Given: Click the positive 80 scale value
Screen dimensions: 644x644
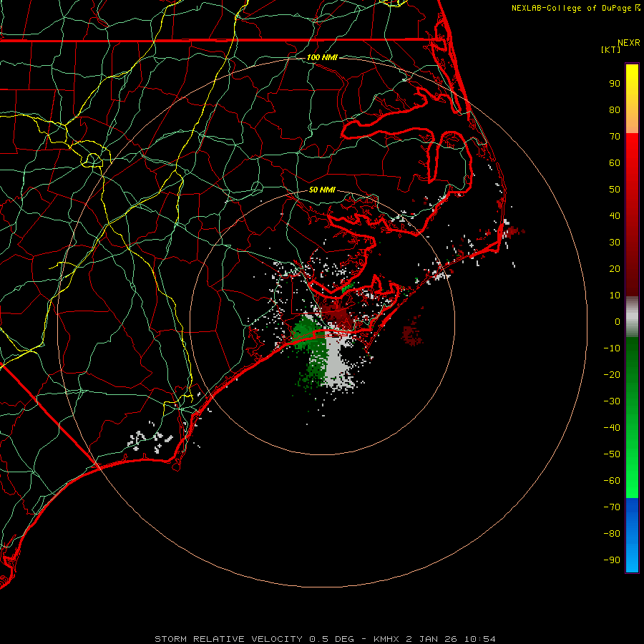Looking at the screenshot, I should pyautogui.click(x=615, y=110).
